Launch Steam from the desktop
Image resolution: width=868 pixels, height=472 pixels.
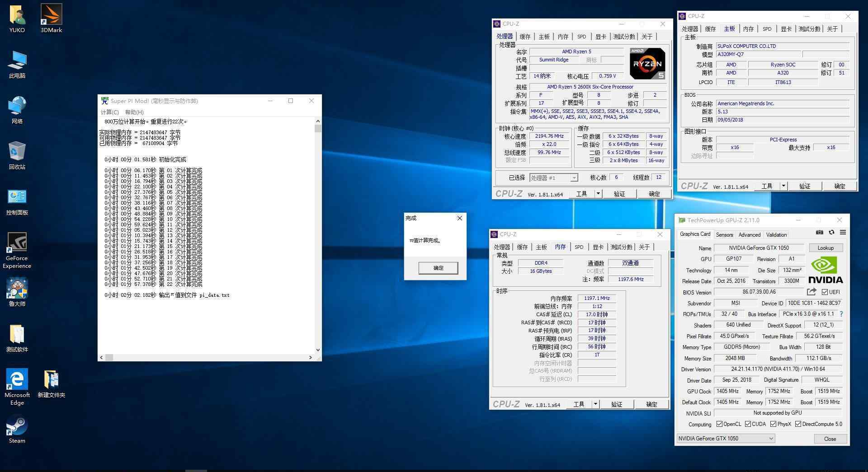point(17,430)
